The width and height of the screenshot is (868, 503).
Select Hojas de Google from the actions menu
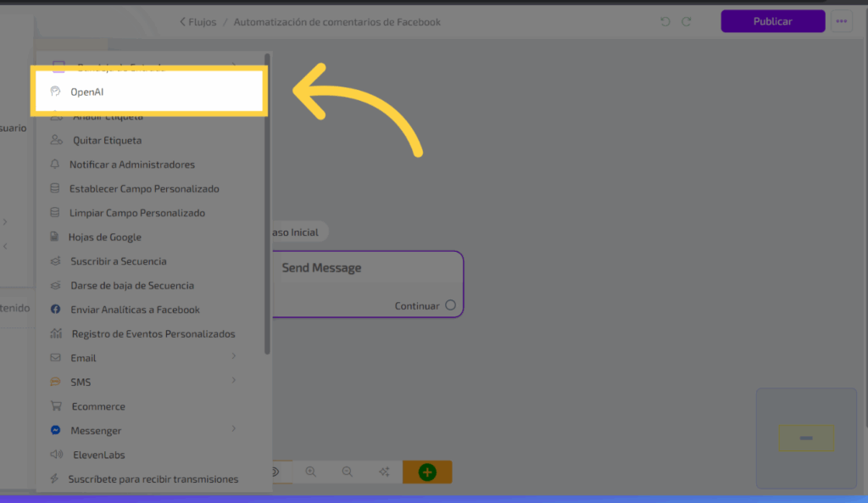point(105,238)
